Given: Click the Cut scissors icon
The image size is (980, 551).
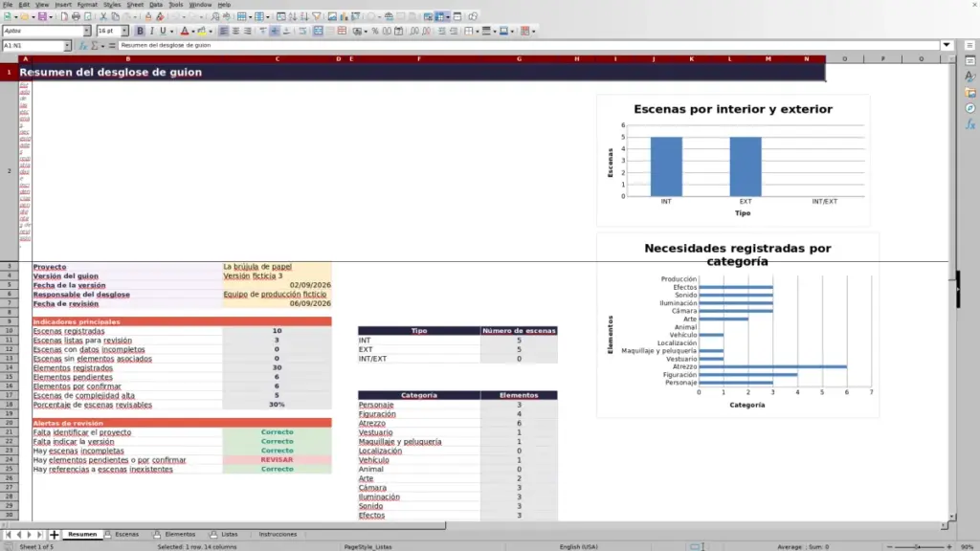Looking at the screenshot, I should [x=103, y=17].
